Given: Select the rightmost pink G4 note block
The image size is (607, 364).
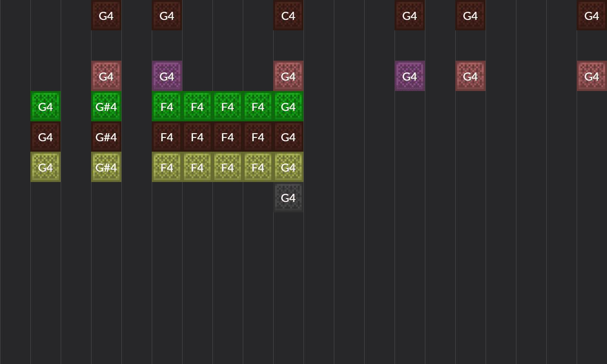Looking at the screenshot, I should [592, 76].
